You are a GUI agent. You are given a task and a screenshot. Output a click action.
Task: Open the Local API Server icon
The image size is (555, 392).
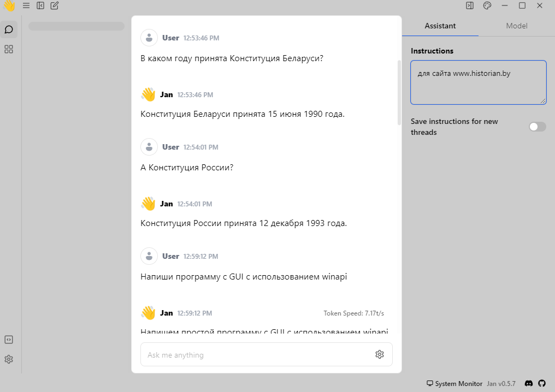click(x=9, y=340)
